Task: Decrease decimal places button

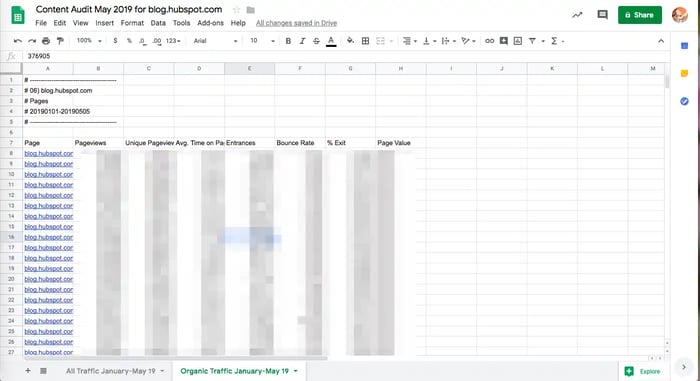Action: [x=142, y=41]
